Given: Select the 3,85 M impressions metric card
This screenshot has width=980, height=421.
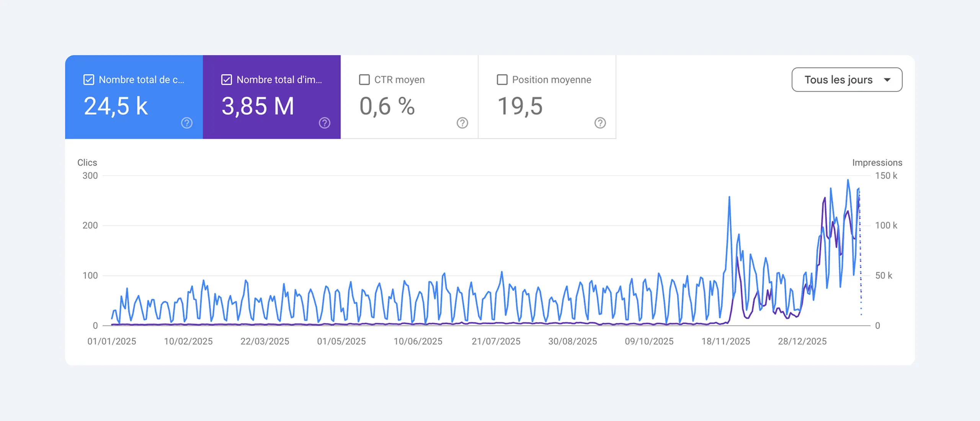Looking at the screenshot, I should (258, 106).
